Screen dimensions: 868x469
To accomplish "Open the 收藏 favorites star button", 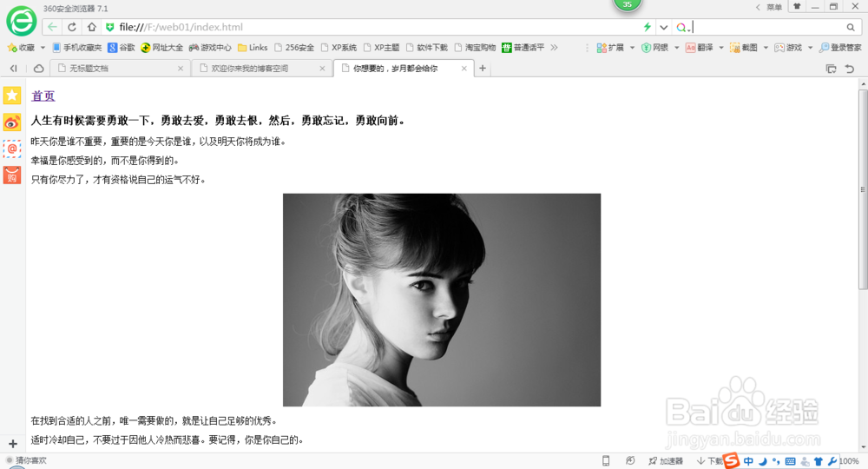I will 21,48.
